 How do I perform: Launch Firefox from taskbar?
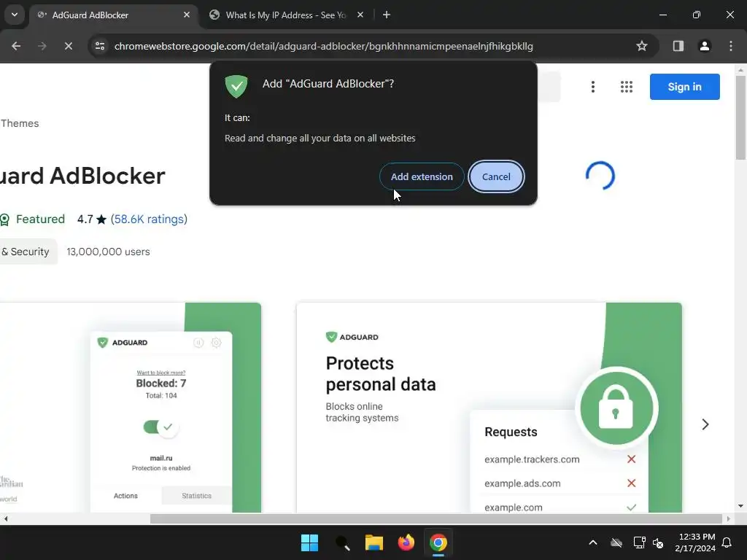pyautogui.click(x=406, y=542)
